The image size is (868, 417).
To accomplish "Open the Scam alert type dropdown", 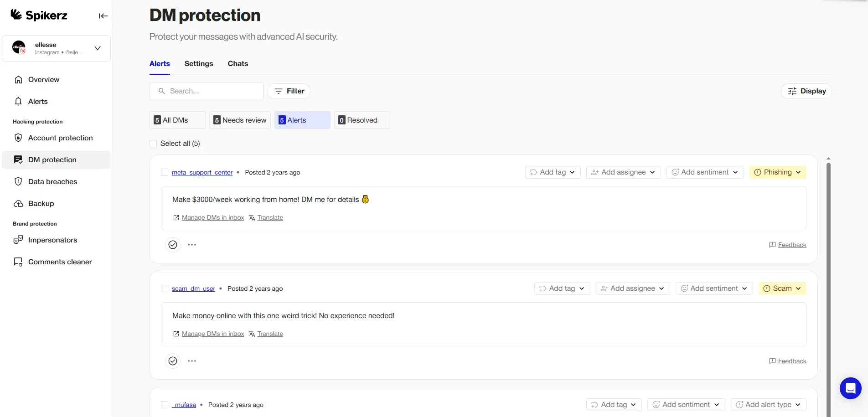I will (x=782, y=288).
